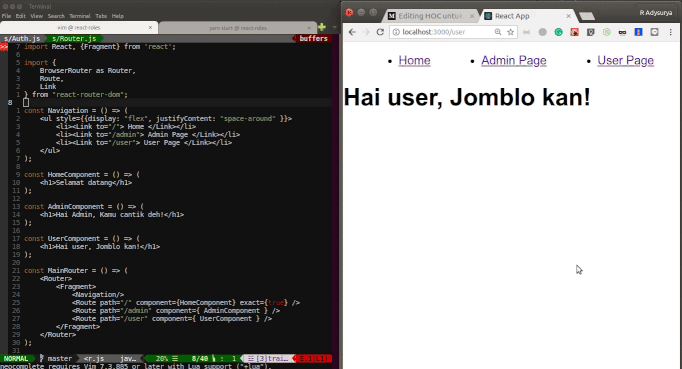Open the Terminal File menu
The width and height of the screenshot is (682, 369).
click(x=6, y=16)
